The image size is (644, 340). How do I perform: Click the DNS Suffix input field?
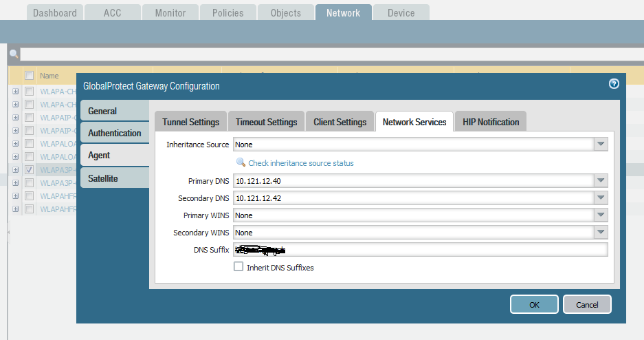[x=421, y=250]
